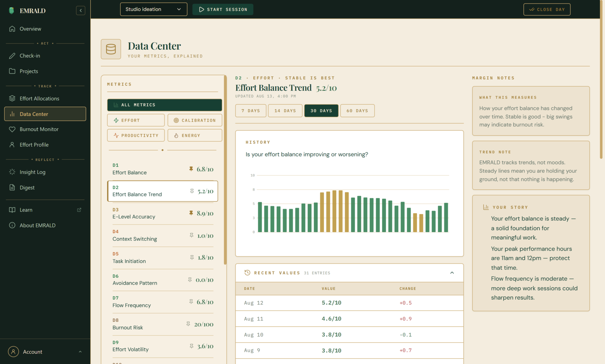Image resolution: width=605 pixels, height=364 pixels.
Task: Click the 31 ENTRIES label
Action: [x=317, y=273]
